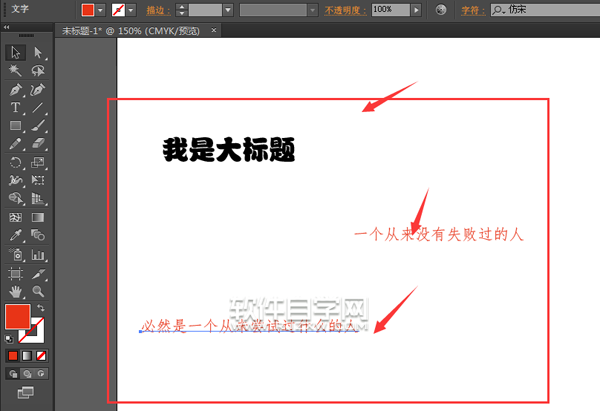Viewport: 600px width, 411px height.
Task: Select the Scale tool
Action: tap(38, 162)
